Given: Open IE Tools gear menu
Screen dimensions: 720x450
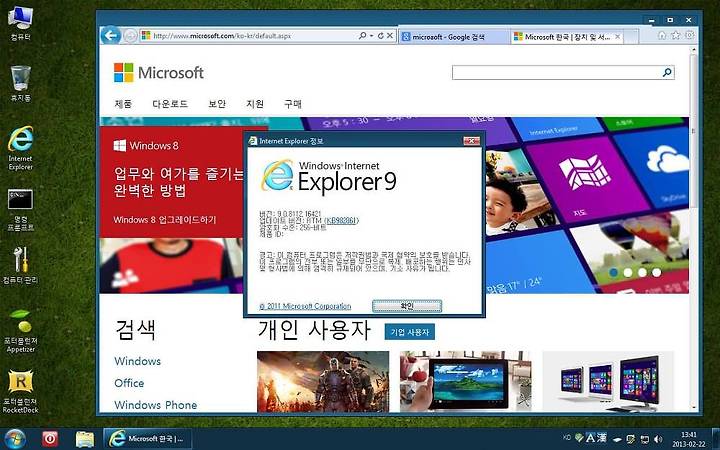Looking at the screenshot, I should 689,35.
